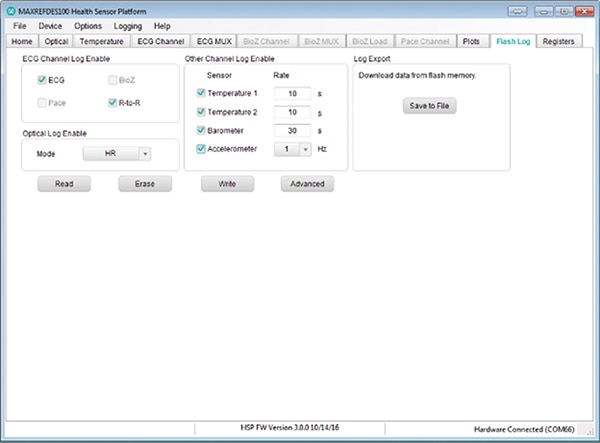
Task: Switch to the Plots tab
Action: tap(473, 42)
